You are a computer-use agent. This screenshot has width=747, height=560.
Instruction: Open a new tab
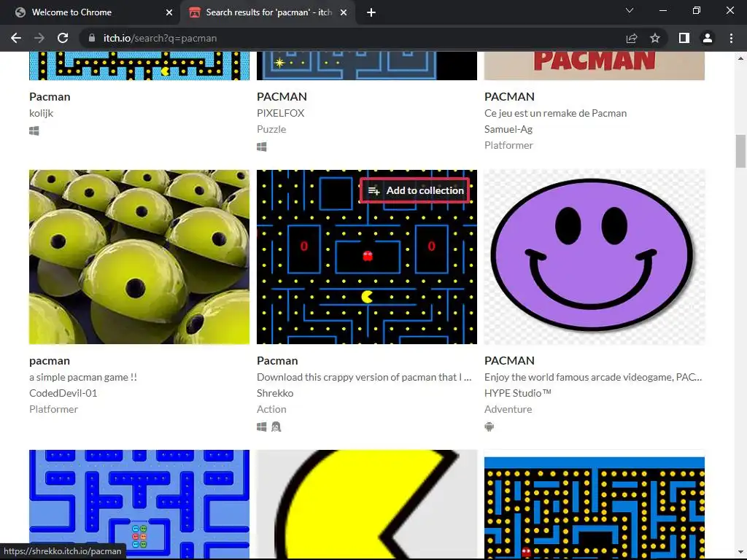(x=371, y=12)
